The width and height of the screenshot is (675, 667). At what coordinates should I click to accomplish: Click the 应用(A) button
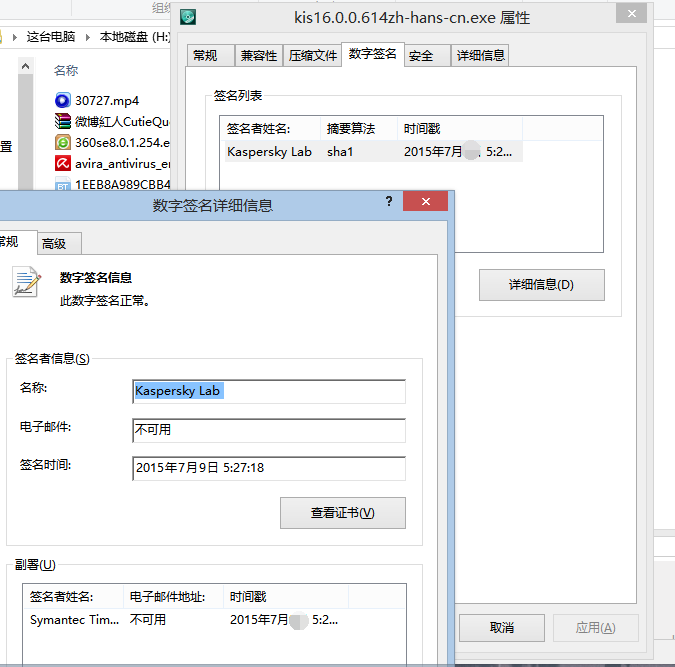coord(595,627)
